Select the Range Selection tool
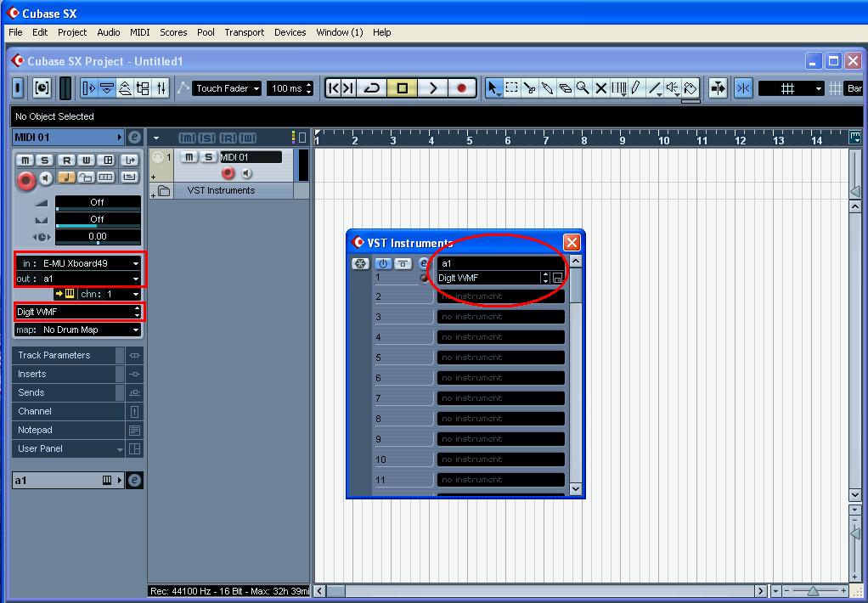 [x=512, y=88]
